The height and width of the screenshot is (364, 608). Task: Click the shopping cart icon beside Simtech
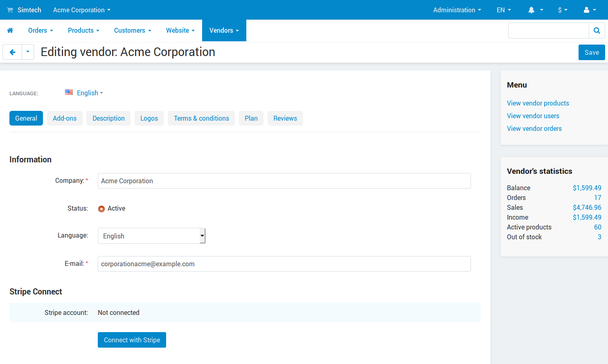click(10, 10)
